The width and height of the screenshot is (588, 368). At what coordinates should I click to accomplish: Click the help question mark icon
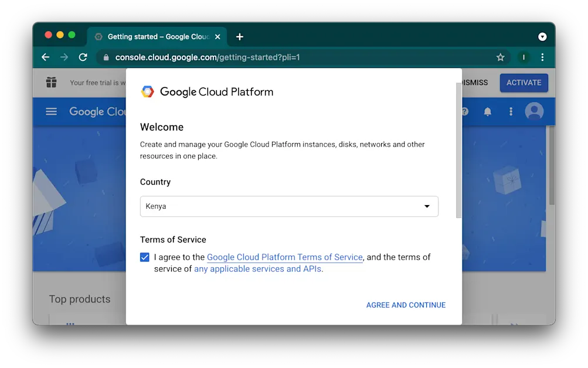(465, 112)
